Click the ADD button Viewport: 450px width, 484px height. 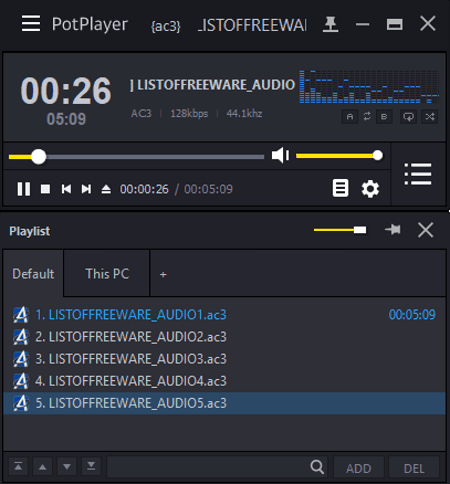click(359, 468)
